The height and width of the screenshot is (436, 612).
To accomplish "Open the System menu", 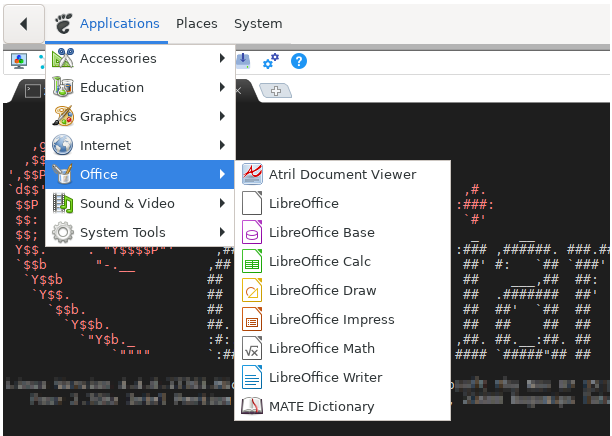I will pos(258,24).
